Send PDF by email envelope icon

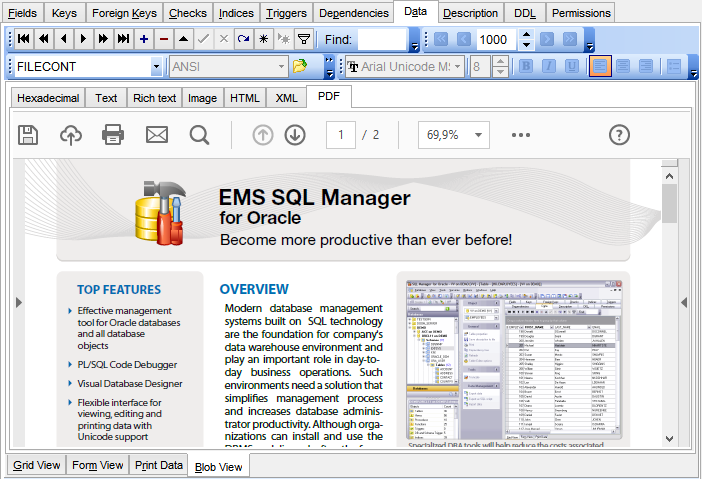click(157, 135)
